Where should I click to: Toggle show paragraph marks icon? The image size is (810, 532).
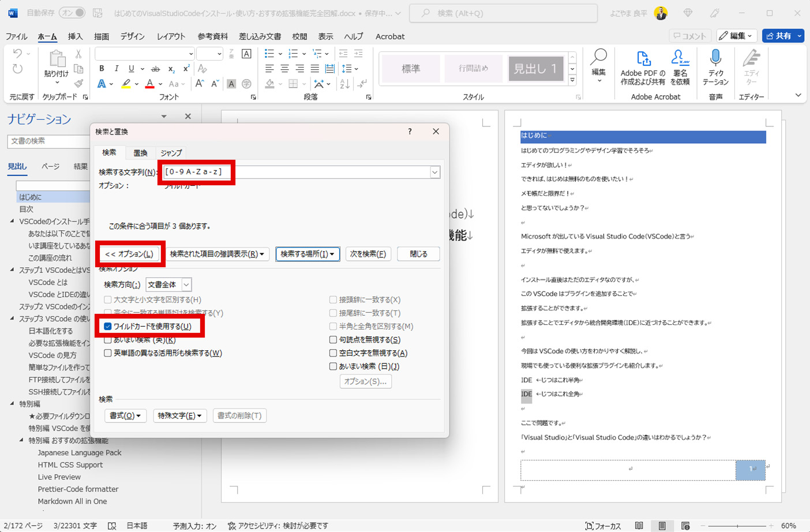[361, 84]
